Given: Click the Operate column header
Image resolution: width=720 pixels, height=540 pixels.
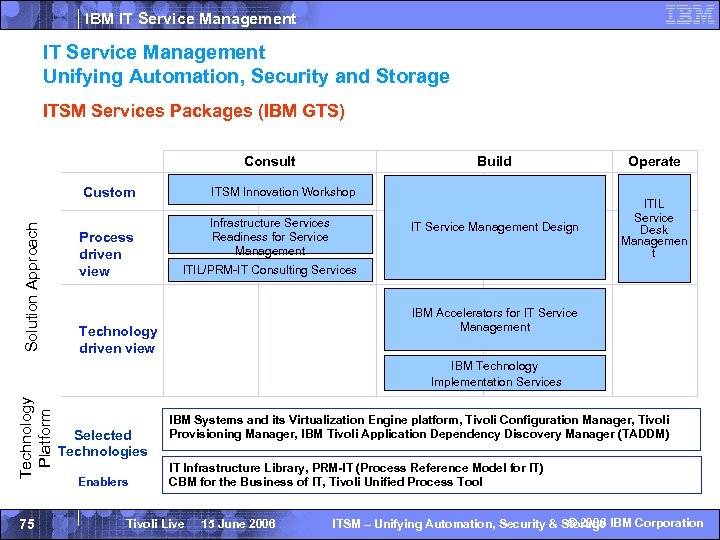Looking at the screenshot, I should [654, 162].
